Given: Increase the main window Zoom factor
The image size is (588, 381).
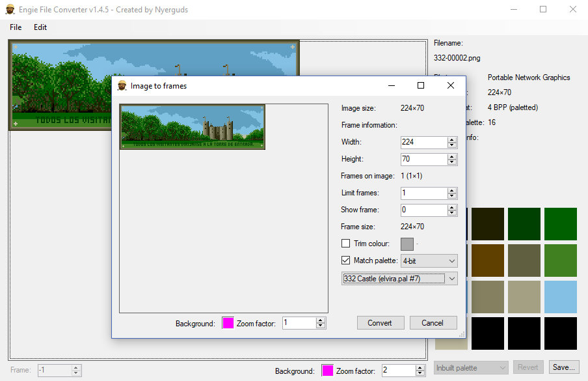Looking at the screenshot, I should [x=420, y=367].
